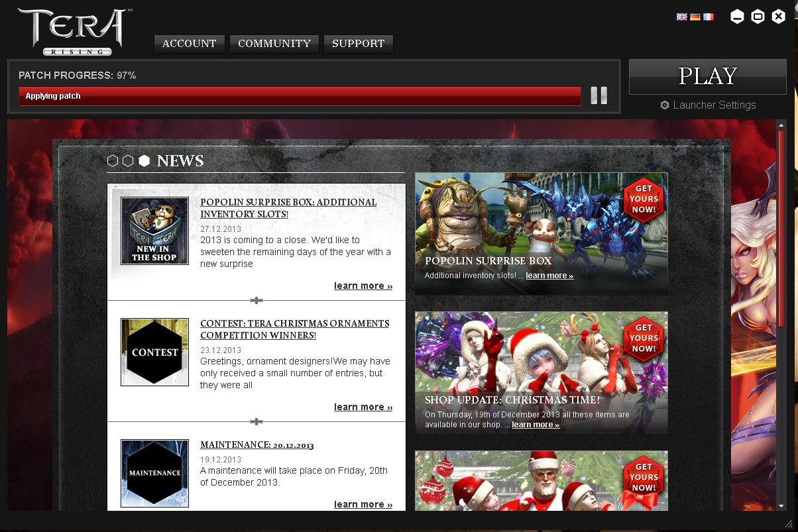Viewport: 798px width, 532px height.
Task: Click the TERA Rising logo
Action: click(74, 31)
